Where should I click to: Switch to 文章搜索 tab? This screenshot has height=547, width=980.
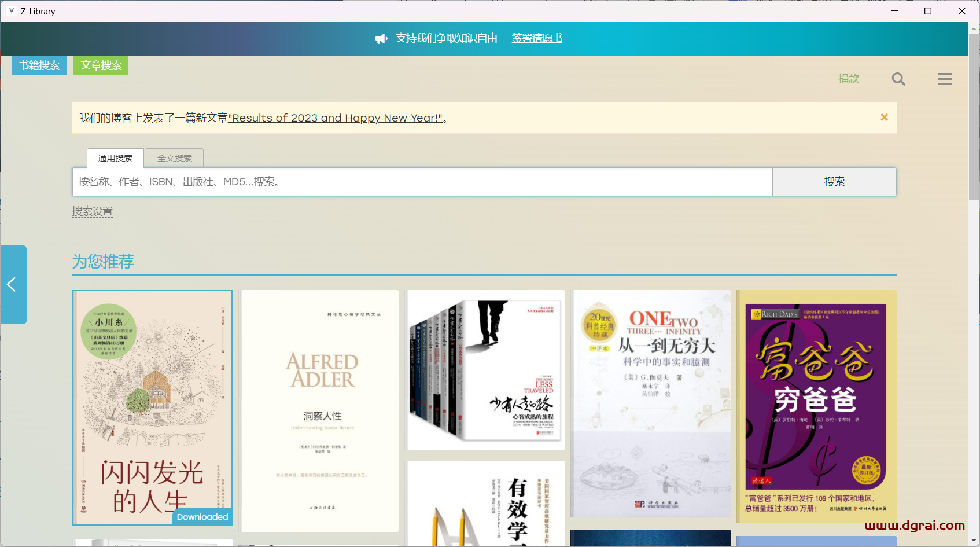tap(101, 65)
